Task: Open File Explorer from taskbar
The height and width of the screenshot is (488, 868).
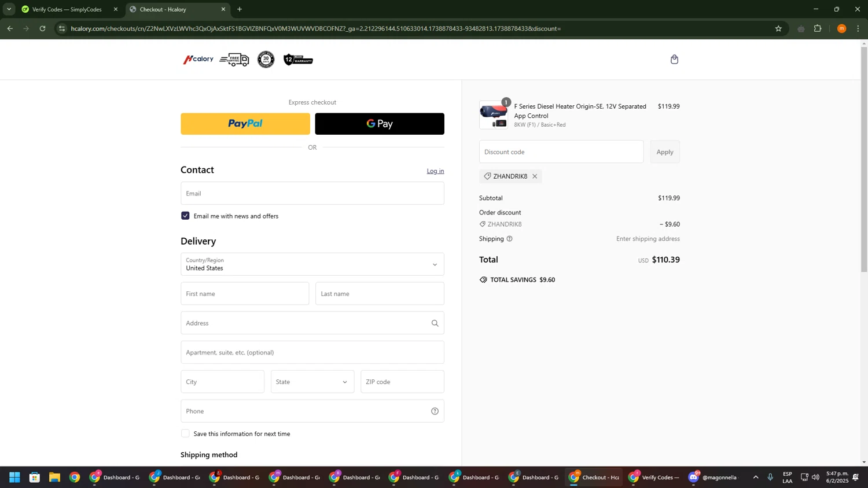Action: [x=54, y=478]
